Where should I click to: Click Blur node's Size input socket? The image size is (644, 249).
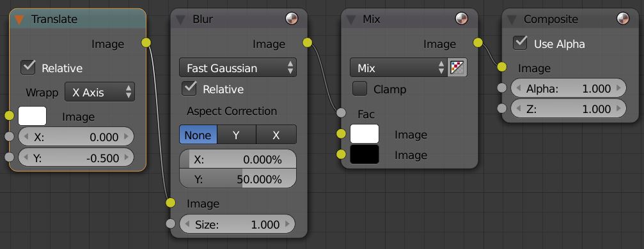click(171, 223)
